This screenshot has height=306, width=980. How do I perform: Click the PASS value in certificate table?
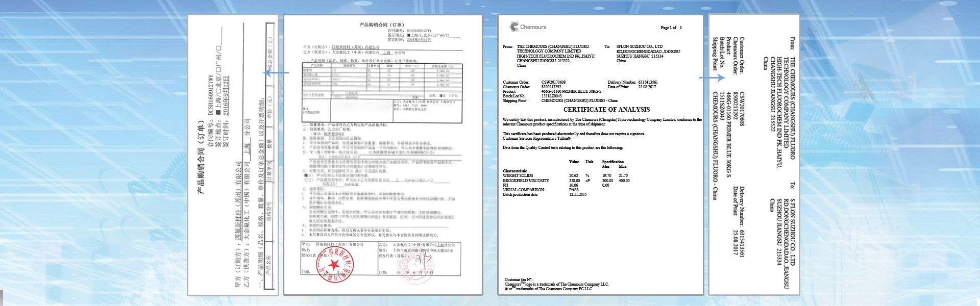pyautogui.click(x=574, y=190)
